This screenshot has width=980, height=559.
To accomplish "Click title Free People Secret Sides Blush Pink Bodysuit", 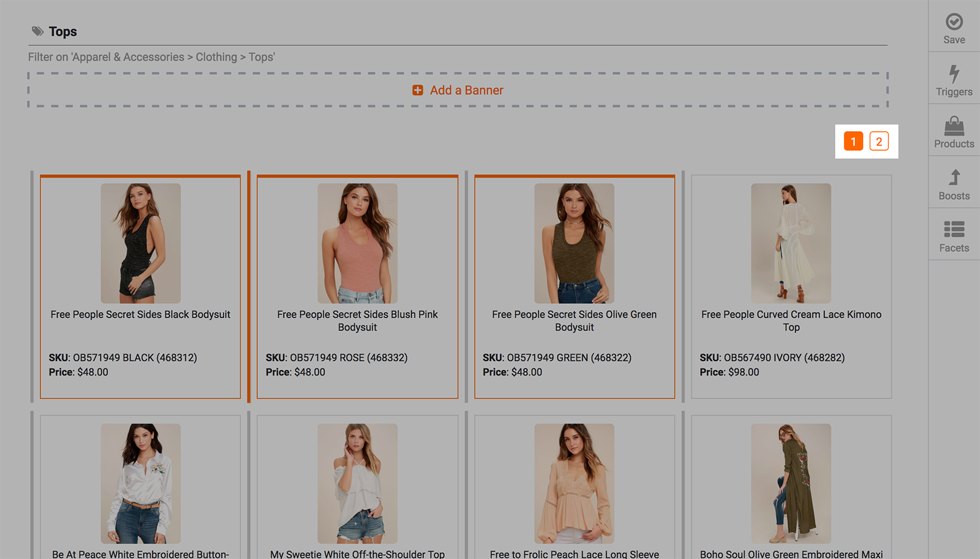I will (358, 321).
